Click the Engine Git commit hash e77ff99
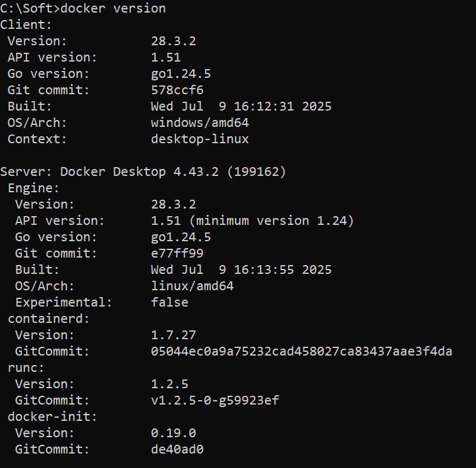Image resolution: width=476 pixels, height=468 pixels. pyautogui.click(x=177, y=254)
